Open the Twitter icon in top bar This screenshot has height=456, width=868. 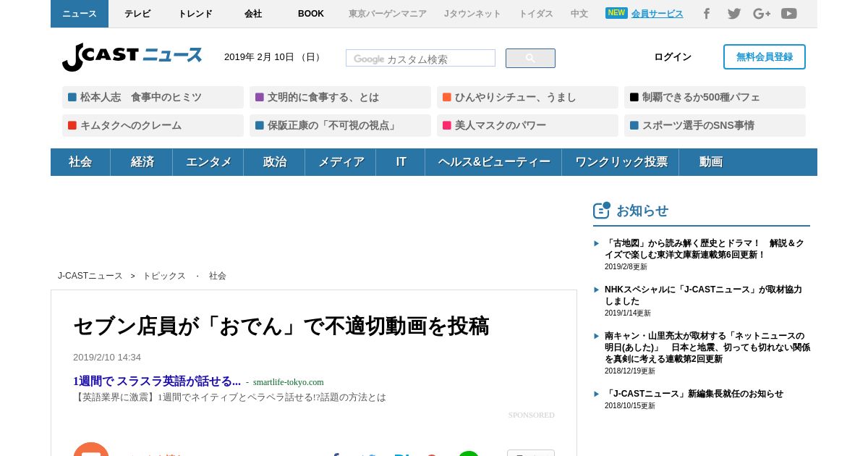pos(734,14)
